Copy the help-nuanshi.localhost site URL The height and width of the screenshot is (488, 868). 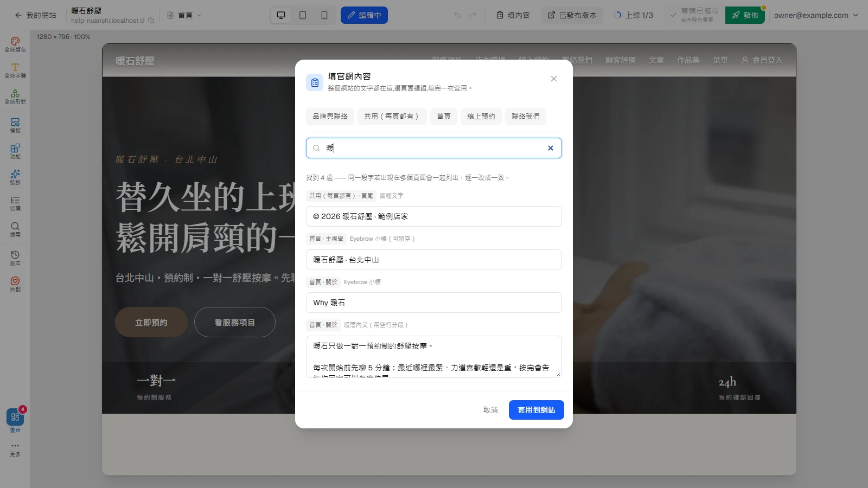[151, 21]
